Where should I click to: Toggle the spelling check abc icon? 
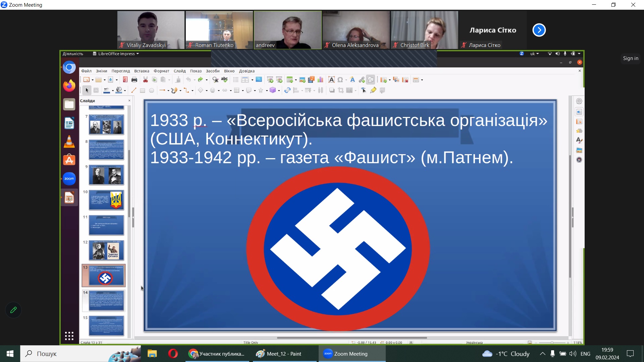point(224,79)
